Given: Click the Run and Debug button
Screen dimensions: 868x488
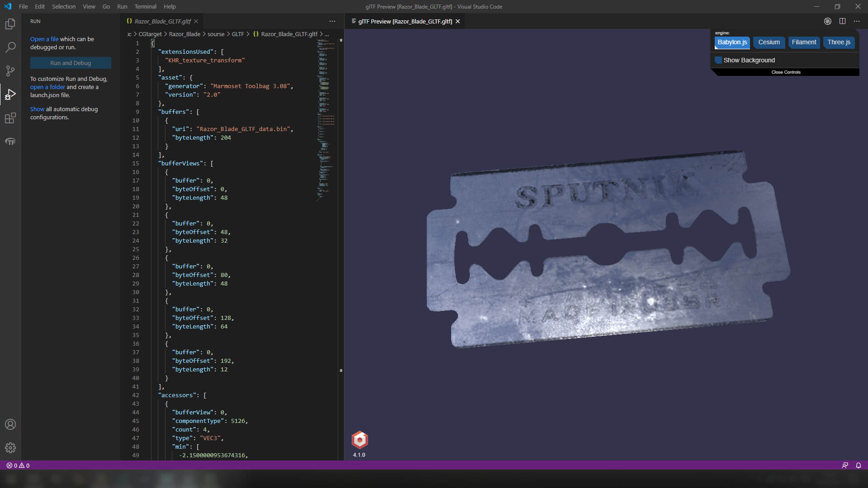Looking at the screenshot, I should click(x=71, y=63).
